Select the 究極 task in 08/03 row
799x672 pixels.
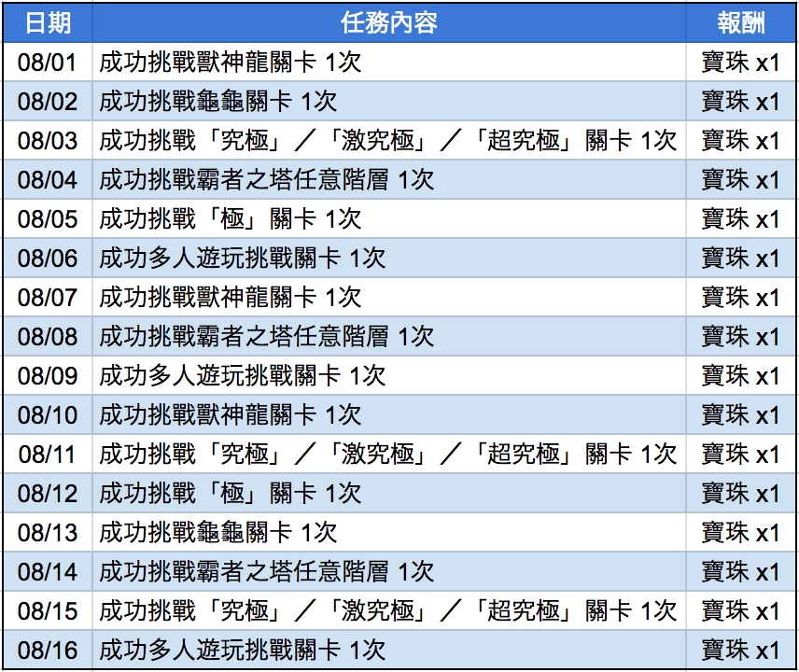pos(387,141)
